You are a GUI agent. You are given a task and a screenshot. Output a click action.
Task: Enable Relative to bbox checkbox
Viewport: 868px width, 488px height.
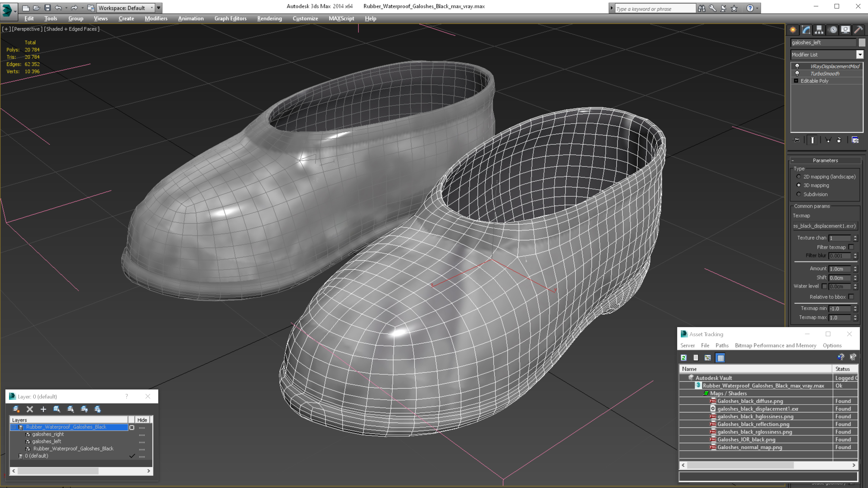pyautogui.click(x=851, y=297)
